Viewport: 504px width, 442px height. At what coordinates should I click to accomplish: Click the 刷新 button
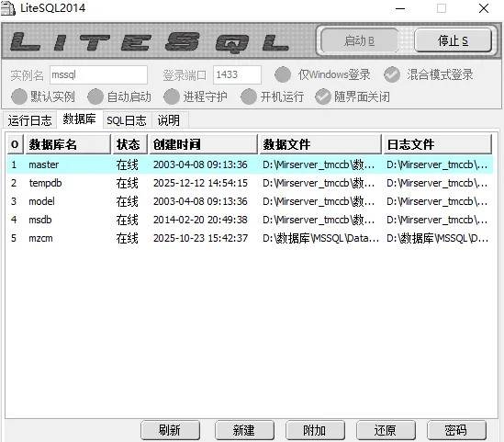(x=171, y=430)
